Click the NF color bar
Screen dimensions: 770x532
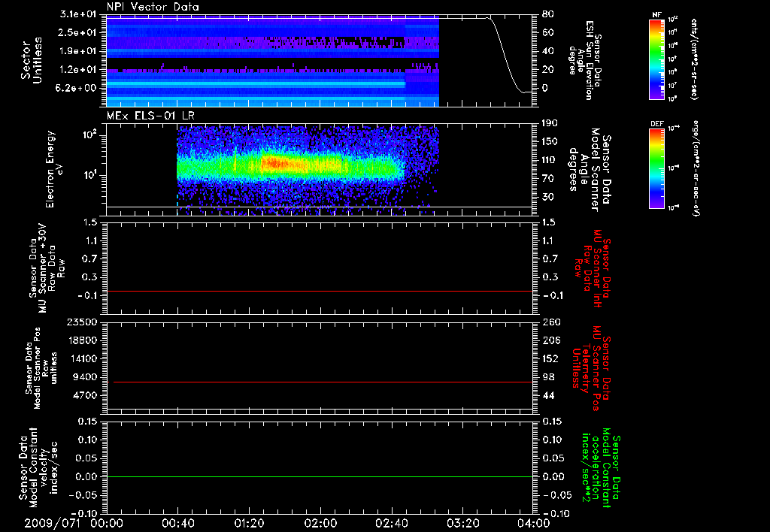(x=657, y=59)
